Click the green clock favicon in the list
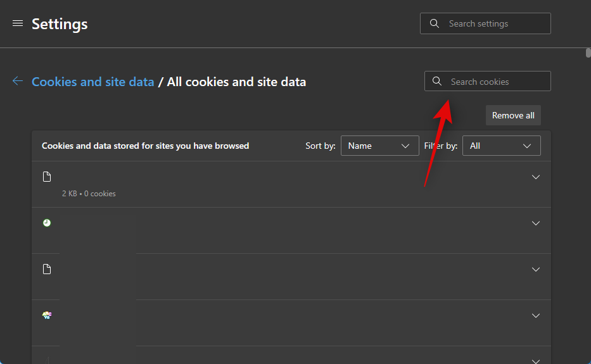This screenshot has width=591, height=364. click(47, 223)
